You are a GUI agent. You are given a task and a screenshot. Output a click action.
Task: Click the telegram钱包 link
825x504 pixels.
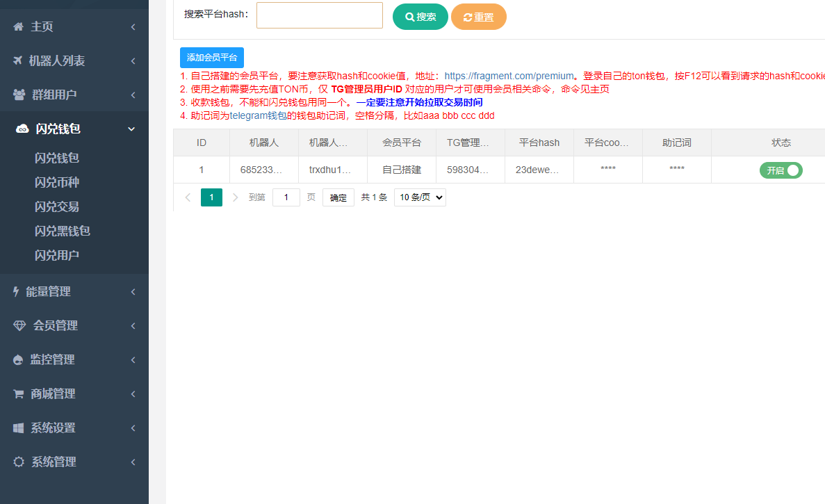(x=259, y=115)
